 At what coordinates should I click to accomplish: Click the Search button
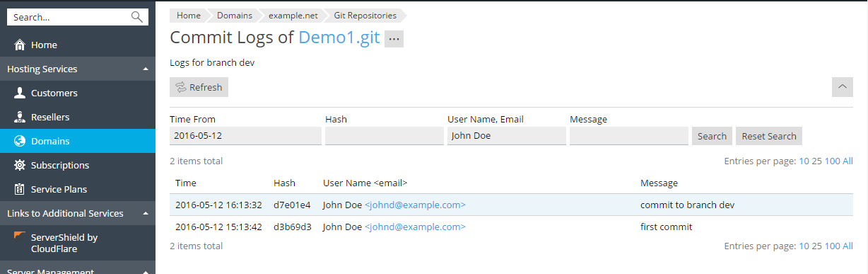click(712, 136)
